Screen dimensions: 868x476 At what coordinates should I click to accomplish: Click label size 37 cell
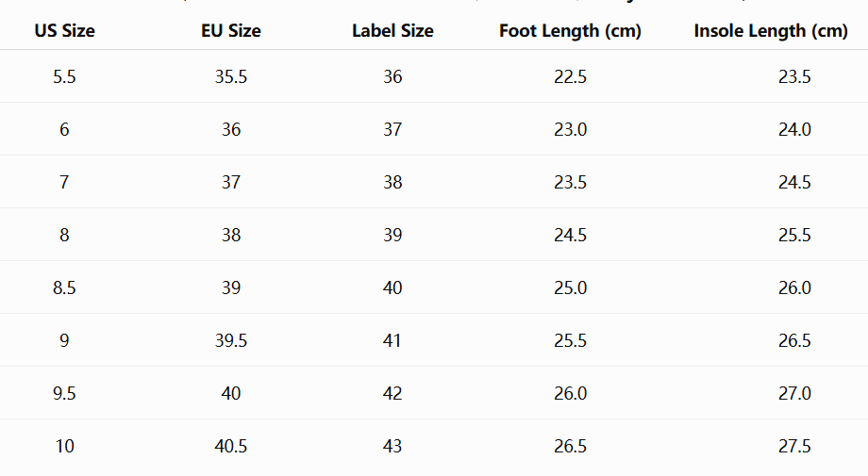point(392,129)
